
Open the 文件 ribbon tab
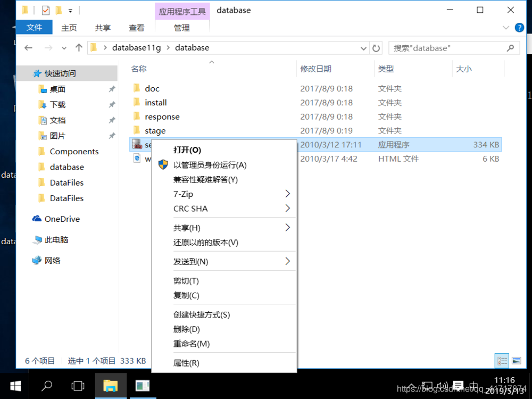pos(34,28)
